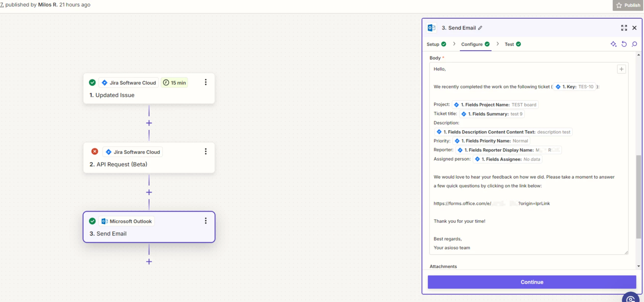Add step below Updated Issue with plus
The image size is (644, 302).
[x=149, y=123]
